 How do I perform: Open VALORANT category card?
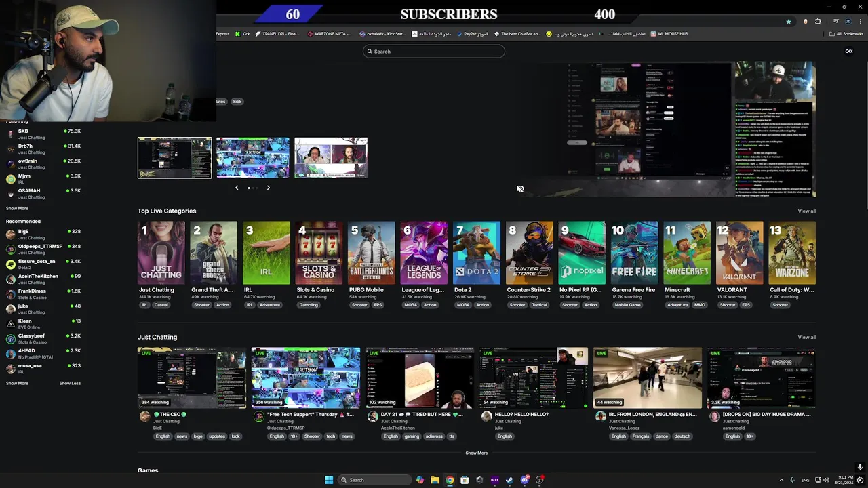click(x=739, y=253)
